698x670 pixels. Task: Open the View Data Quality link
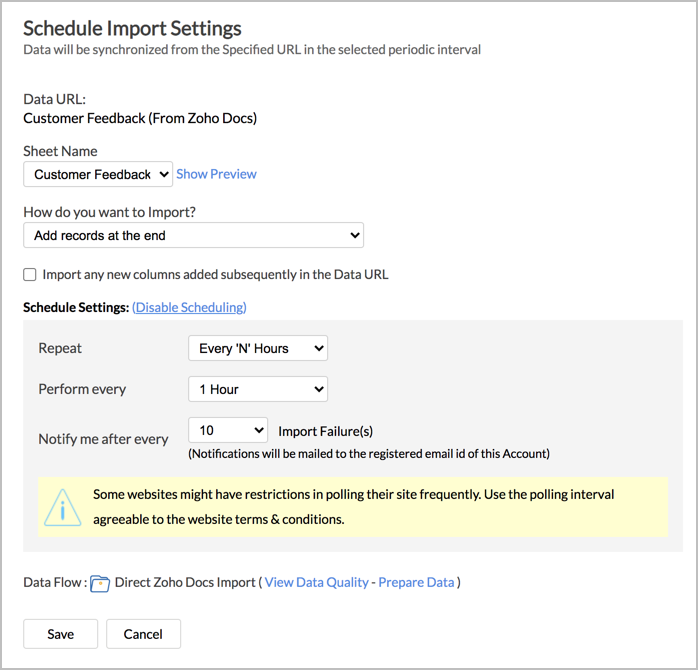click(317, 582)
